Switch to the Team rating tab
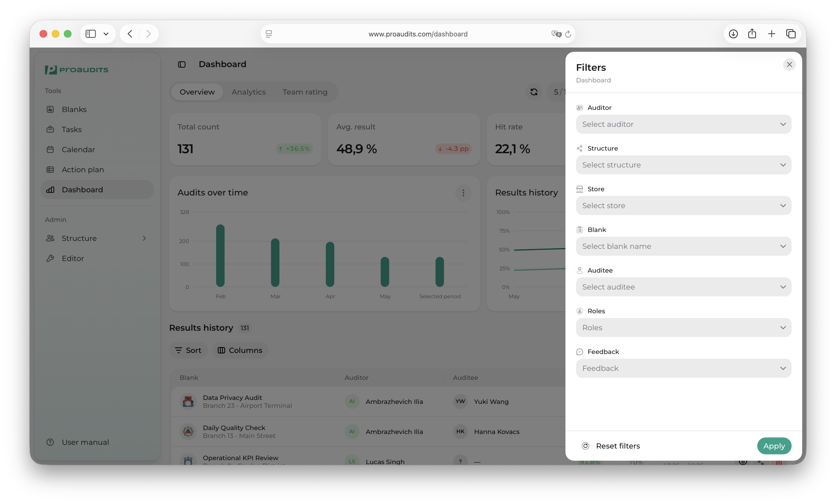 point(305,92)
